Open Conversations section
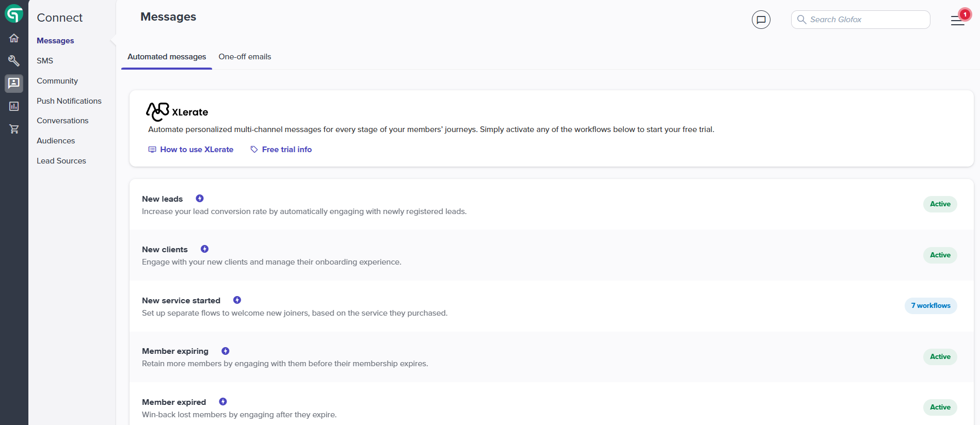 click(x=62, y=121)
